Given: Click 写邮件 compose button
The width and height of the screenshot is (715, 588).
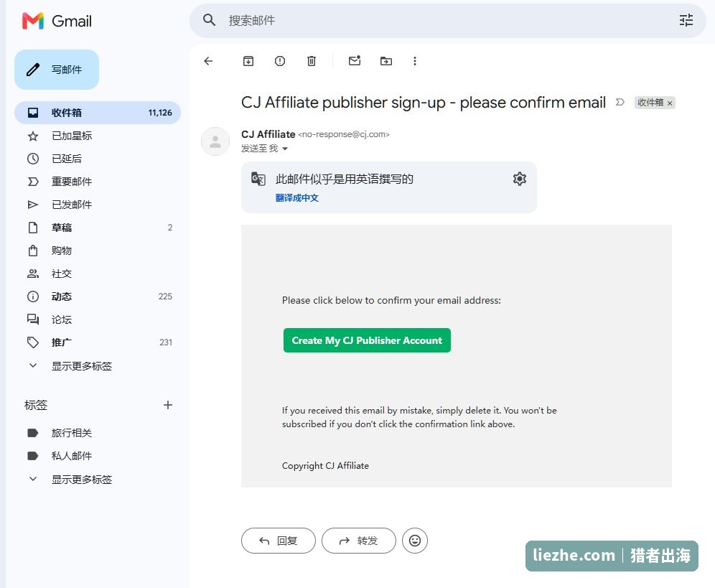Looking at the screenshot, I should pyautogui.click(x=57, y=70).
